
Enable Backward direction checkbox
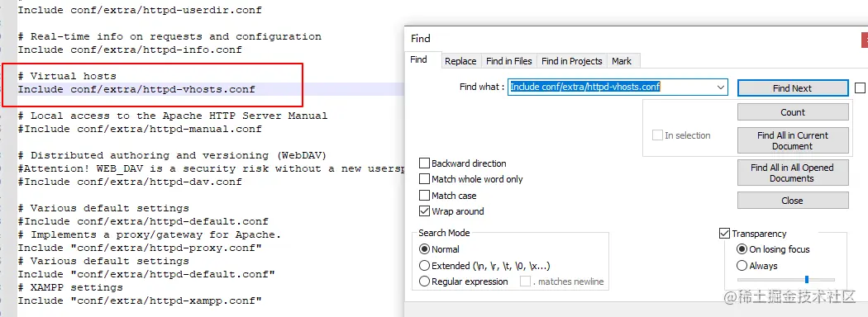425,163
